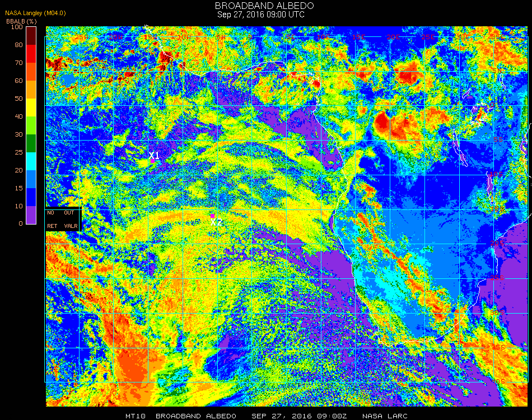Choose the yellow 40-50 colorbar segment
Viewport: 532px width, 420px height.
[31, 108]
